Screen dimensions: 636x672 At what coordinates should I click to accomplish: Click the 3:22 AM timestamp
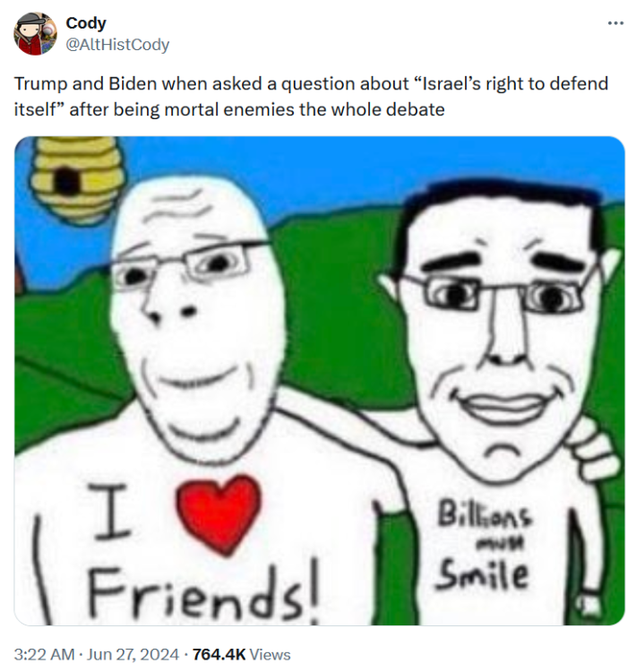click(x=44, y=654)
